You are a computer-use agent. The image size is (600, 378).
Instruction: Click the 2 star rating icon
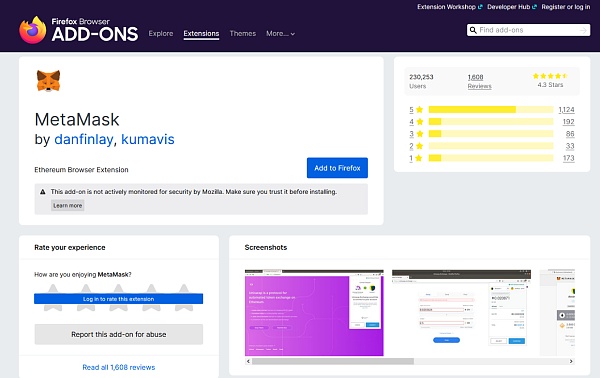tap(419, 146)
